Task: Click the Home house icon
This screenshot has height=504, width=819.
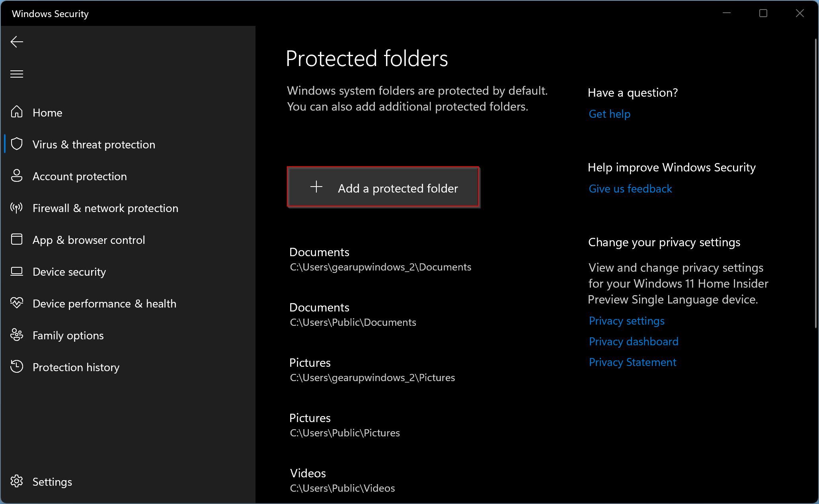Action: 17,112
